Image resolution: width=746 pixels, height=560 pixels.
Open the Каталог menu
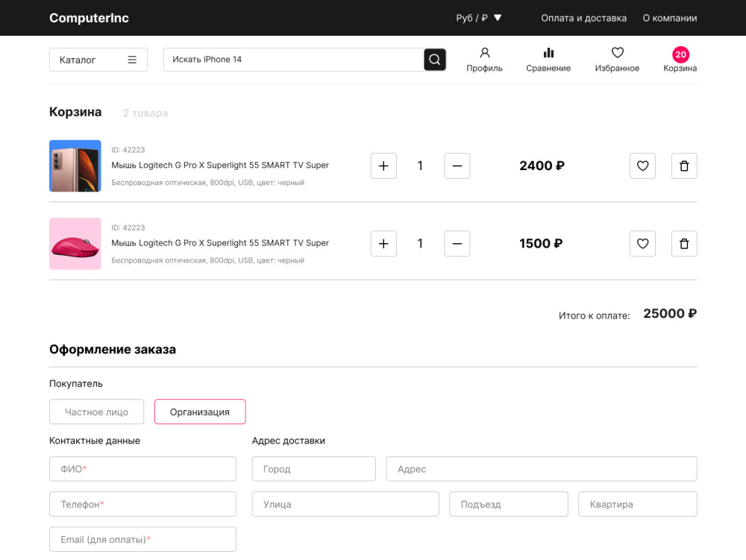(98, 60)
